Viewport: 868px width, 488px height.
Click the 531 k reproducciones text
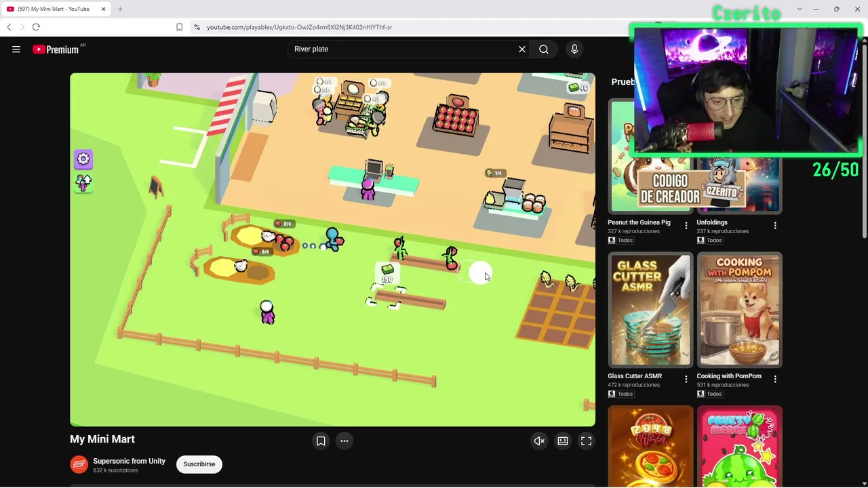[722, 385]
